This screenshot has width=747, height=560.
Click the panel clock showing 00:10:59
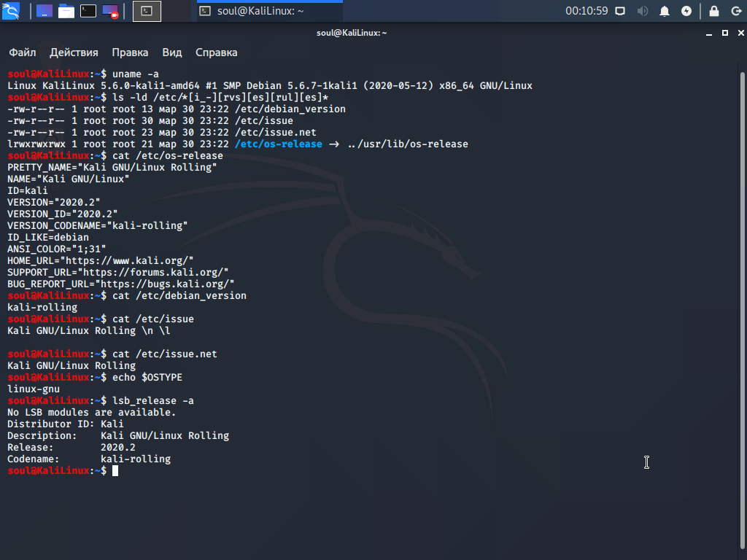587,11
